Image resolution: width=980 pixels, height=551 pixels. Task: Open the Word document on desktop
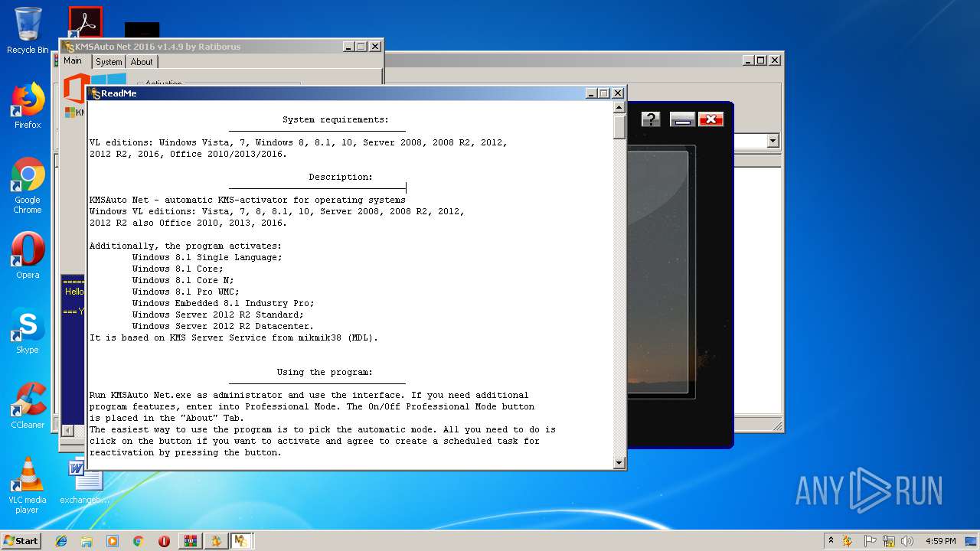[85, 481]
